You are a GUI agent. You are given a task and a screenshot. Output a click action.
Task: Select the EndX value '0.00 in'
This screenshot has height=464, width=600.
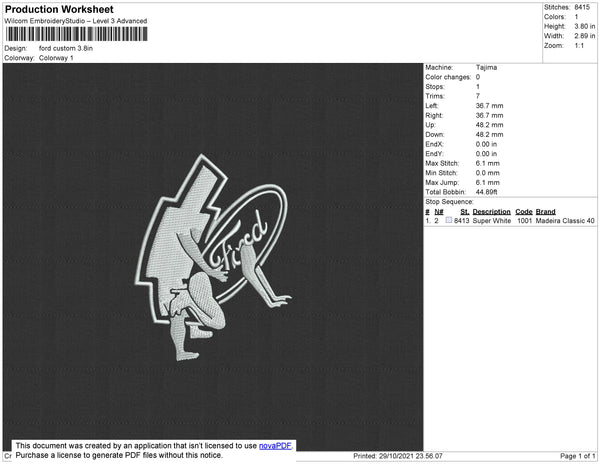(486, 144)
